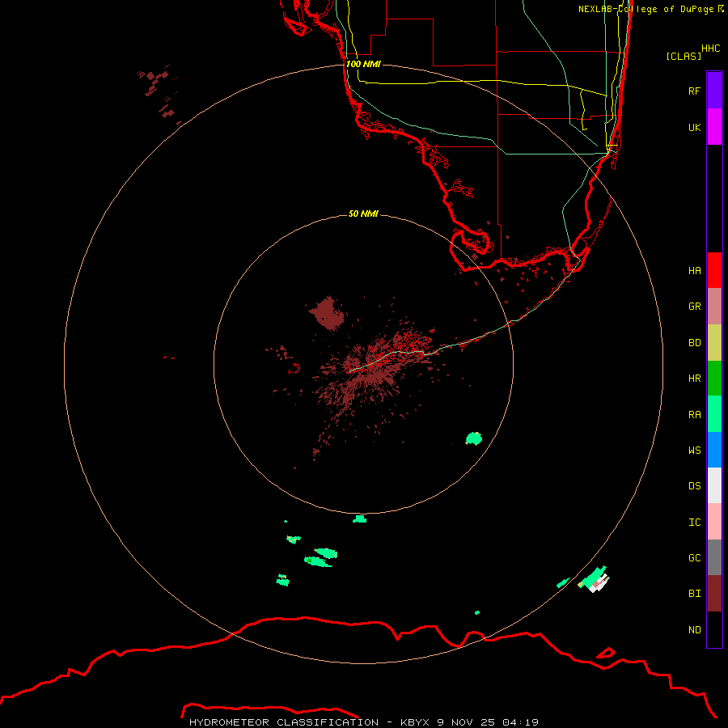Screen dimensions: 728x728
Task: Click the IC light pink legend swatch
Action: pos(714,522)
